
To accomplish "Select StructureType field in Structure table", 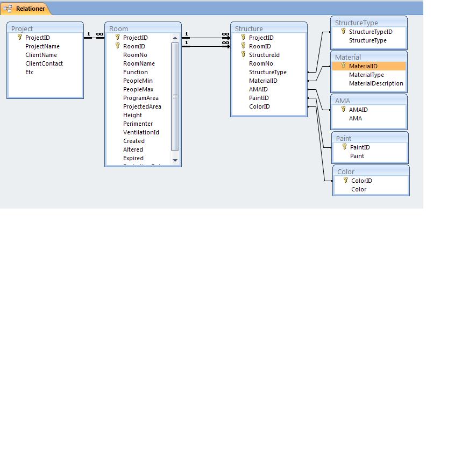I will (268, 72).
